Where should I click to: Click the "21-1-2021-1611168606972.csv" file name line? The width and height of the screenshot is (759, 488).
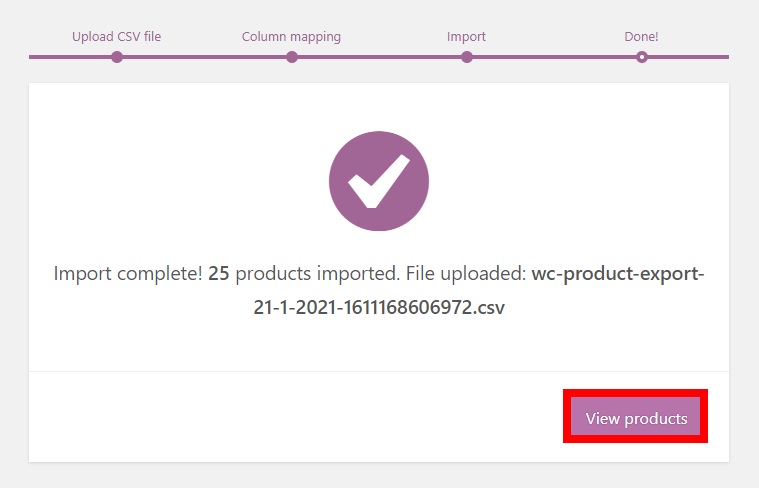[379, 307]
